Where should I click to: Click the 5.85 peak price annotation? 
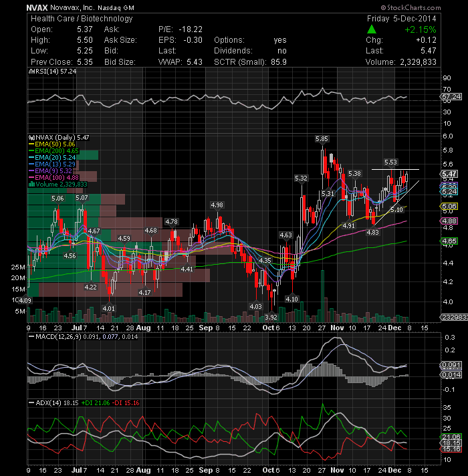click(322, 139)
